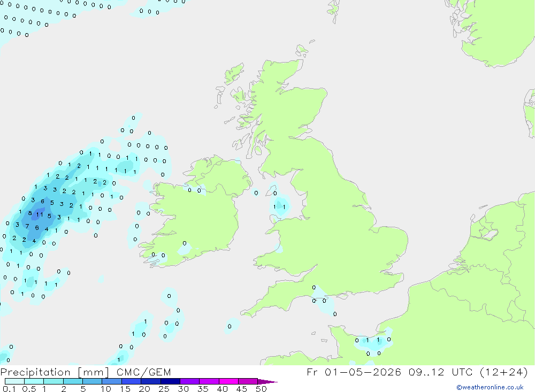Select the '7' precipitation value on the map
The height and width of the screenshot is (392, 535).
click(27, 226)
